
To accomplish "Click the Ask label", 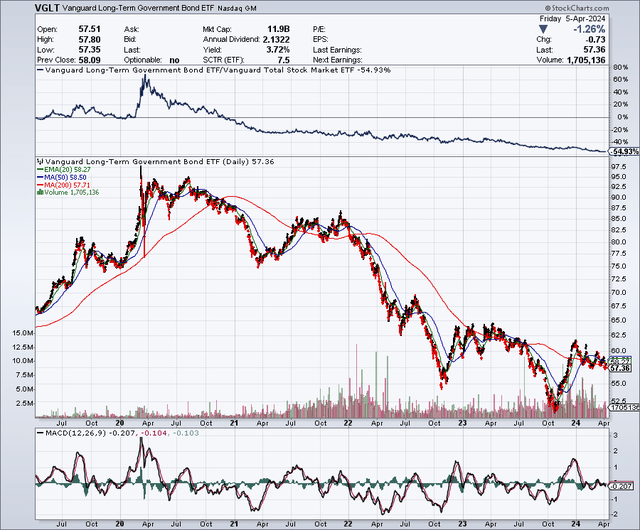I will click(131, 29).
